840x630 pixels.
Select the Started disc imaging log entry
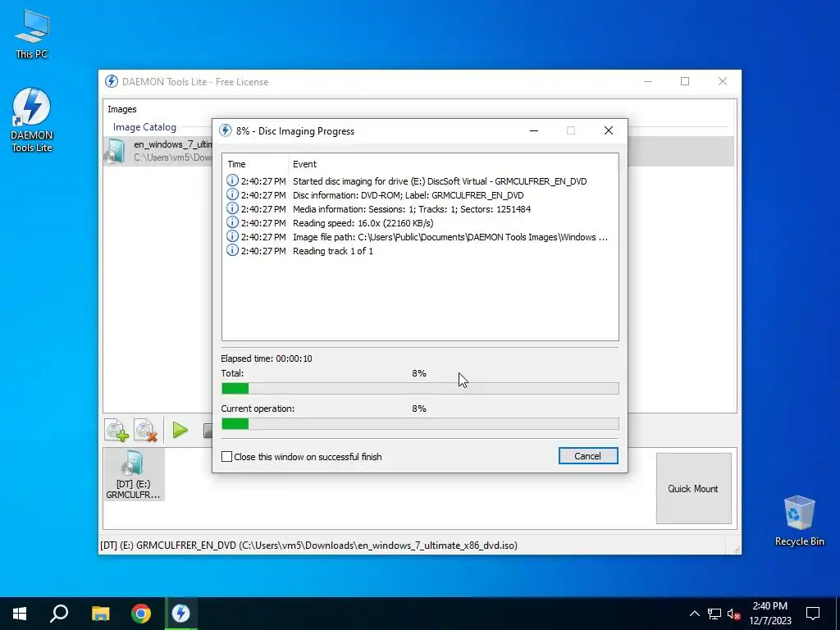coord(420,181)
